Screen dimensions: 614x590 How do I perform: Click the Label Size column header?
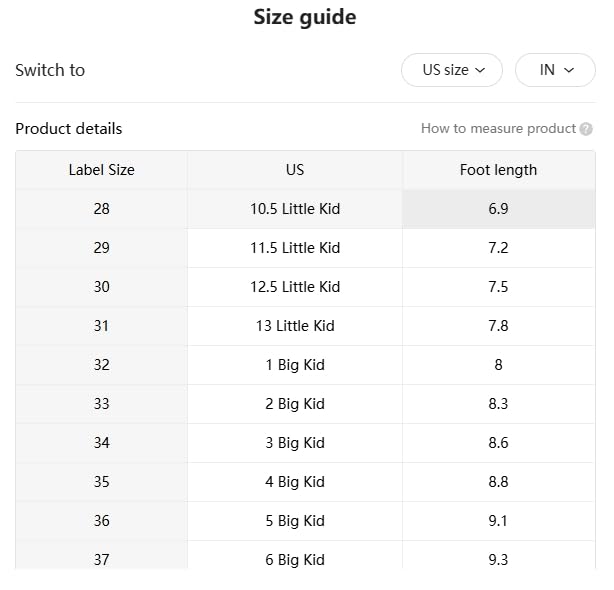click(101, 170)
